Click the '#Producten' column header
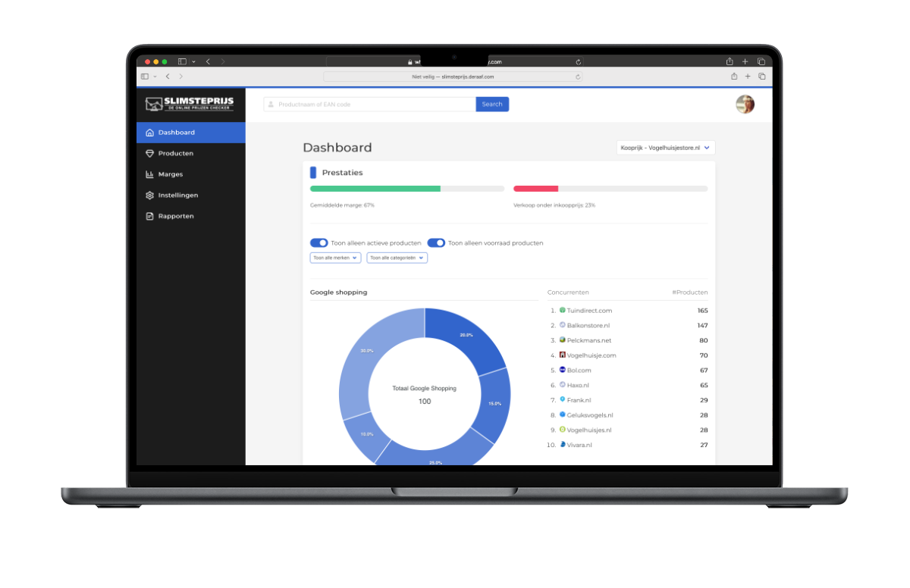This screenshot has width=910, height=588. 690,292
